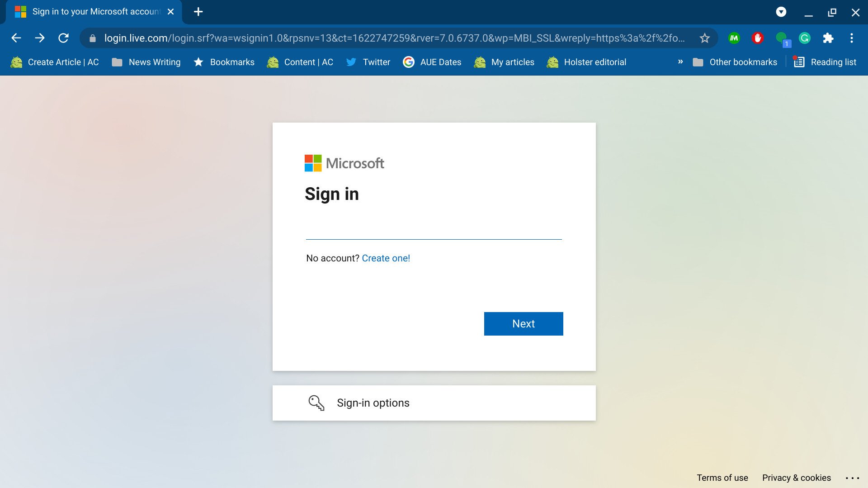Open the tab search dropdown arrow

pos(781,12)
